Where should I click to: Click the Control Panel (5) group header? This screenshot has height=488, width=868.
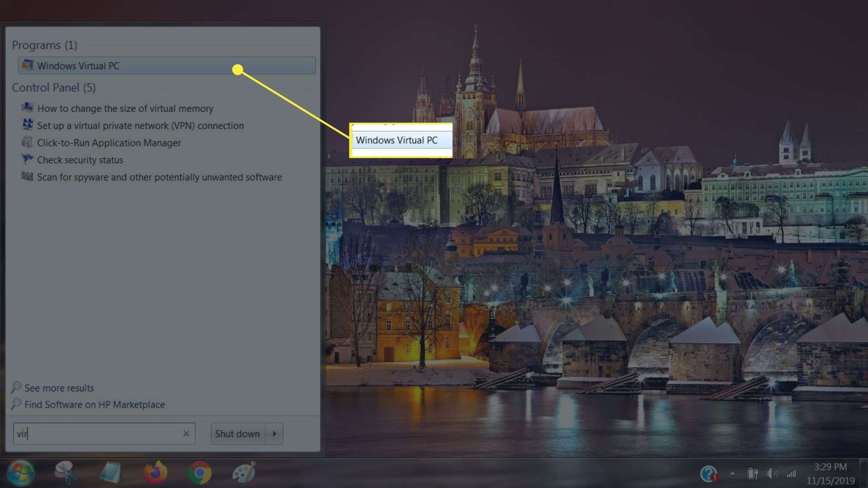click(54, 88)
